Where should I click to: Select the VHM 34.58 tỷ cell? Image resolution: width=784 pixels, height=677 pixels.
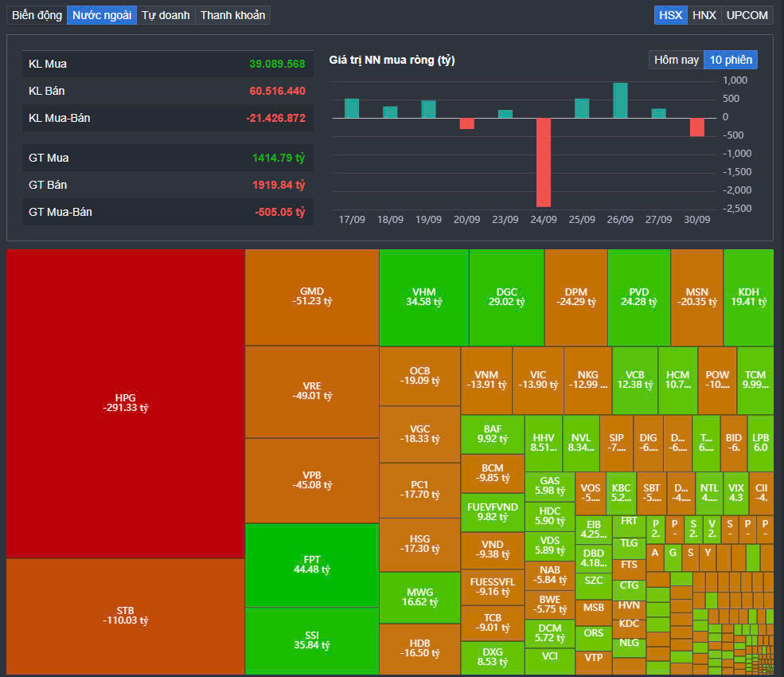[424, 297]
